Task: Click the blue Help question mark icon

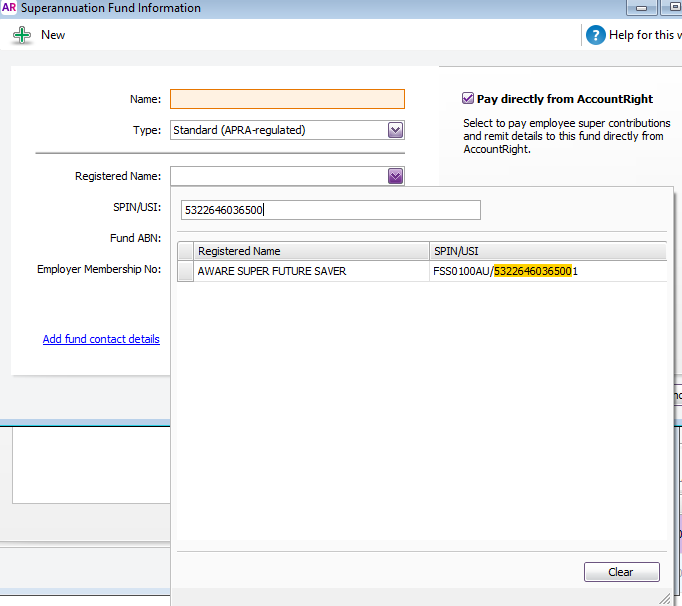Action: click(596, 35)
